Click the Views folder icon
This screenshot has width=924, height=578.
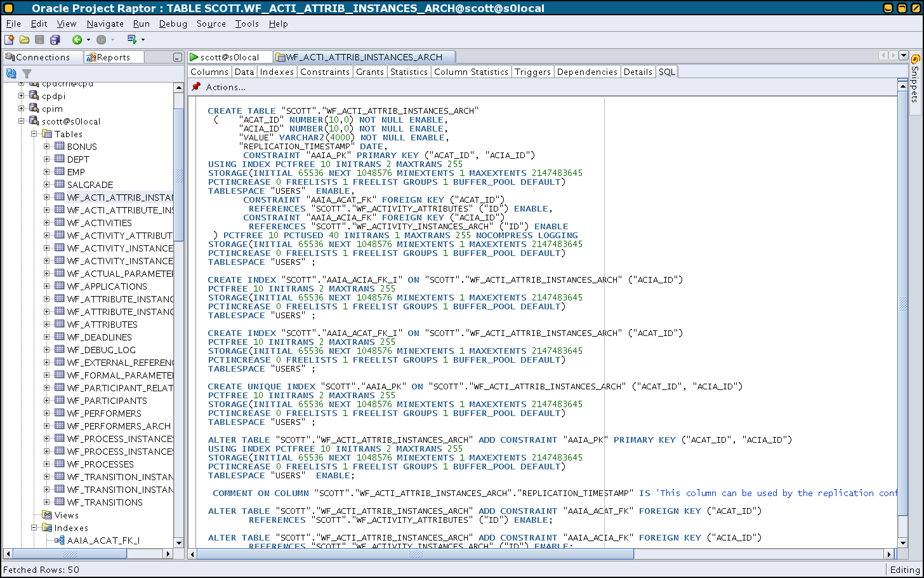pyautogui.click(x=47, y=515)
